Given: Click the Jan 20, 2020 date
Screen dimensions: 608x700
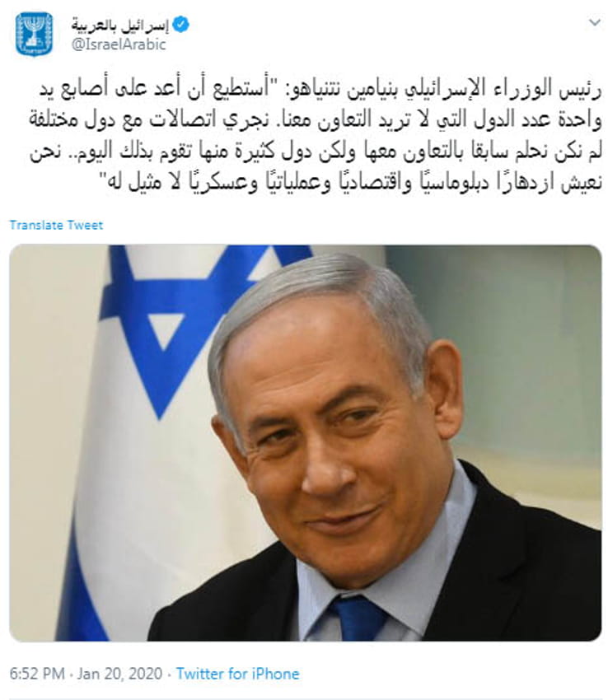Looking at the screenshot, I should click(x=119, y=674).
